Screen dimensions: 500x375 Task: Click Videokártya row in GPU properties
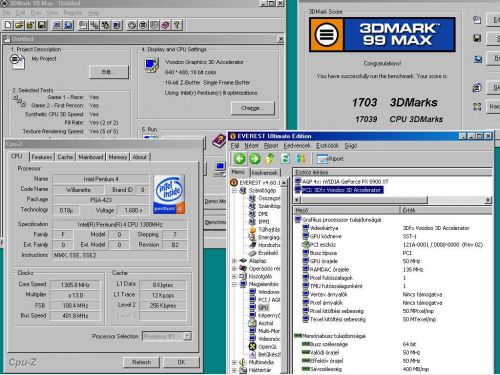point(393,228)
